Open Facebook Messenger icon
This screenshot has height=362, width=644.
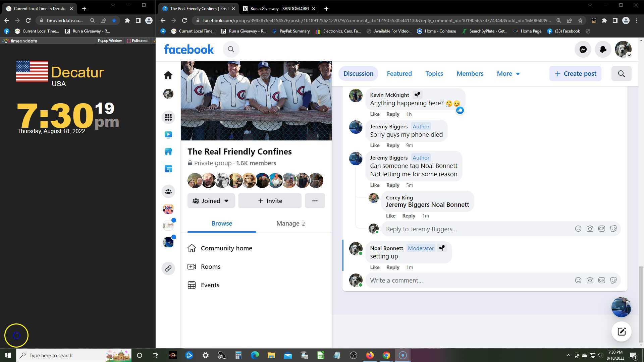pos(583,50)
